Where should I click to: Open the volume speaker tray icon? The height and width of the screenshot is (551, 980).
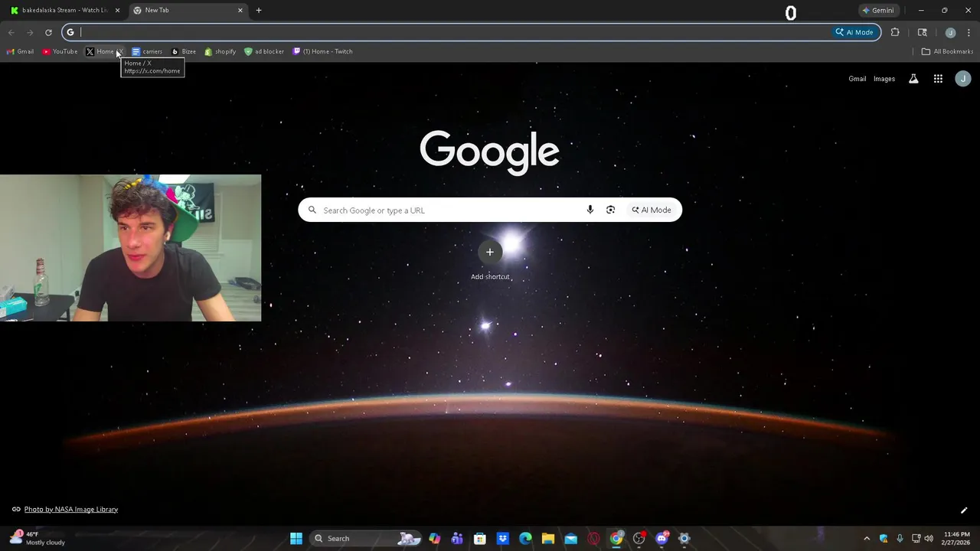929,538
